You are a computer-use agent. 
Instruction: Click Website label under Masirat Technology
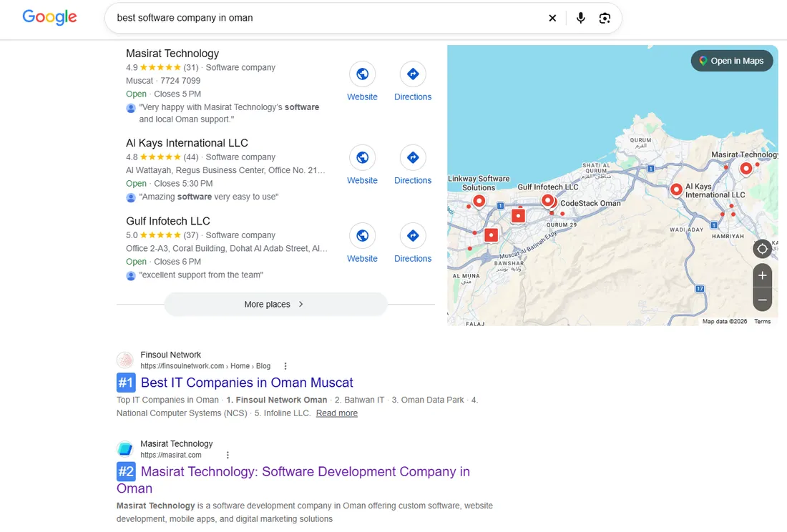363,97
